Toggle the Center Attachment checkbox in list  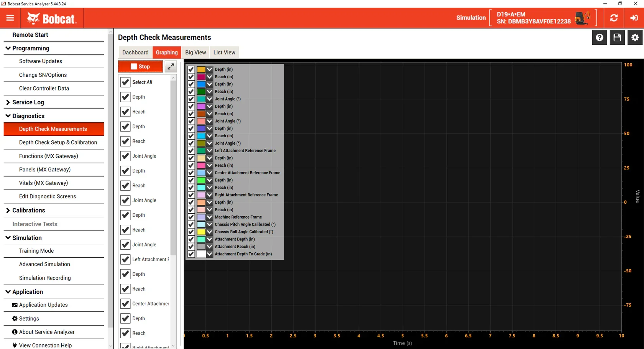(x=125, y=304)
